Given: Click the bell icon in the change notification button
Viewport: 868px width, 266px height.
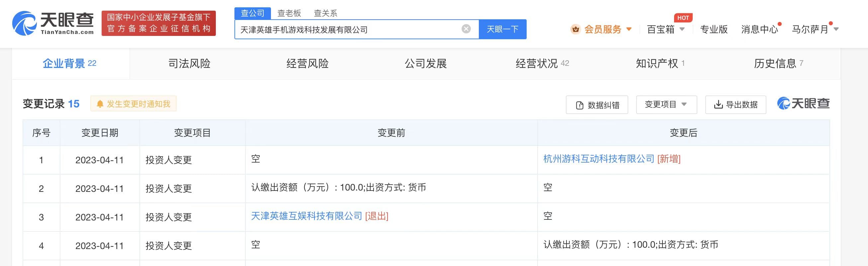Looking at the screenshot, I should point(100,104).
